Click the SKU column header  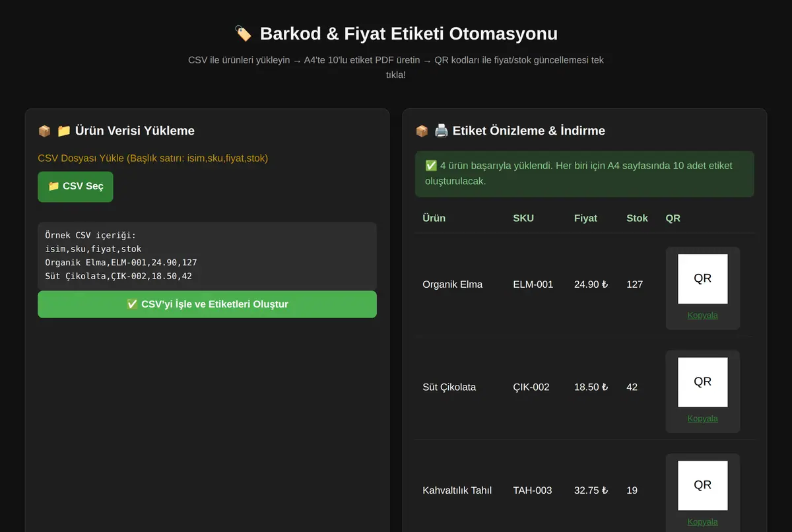click(523, 218)
